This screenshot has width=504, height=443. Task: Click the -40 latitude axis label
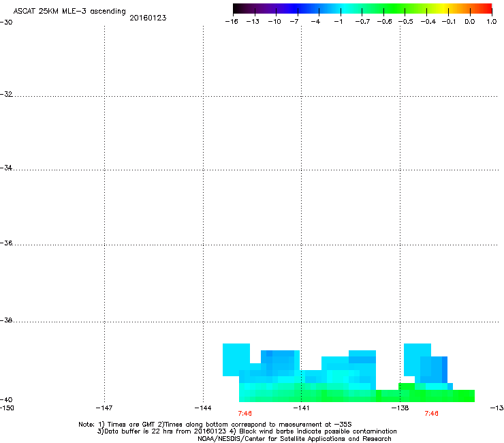pos(6,399)
